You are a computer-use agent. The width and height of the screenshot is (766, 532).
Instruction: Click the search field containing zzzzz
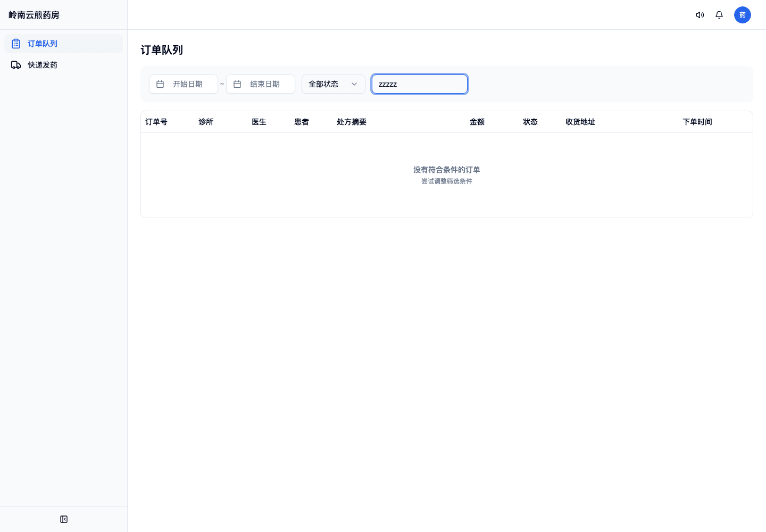[x=420, y=84]
